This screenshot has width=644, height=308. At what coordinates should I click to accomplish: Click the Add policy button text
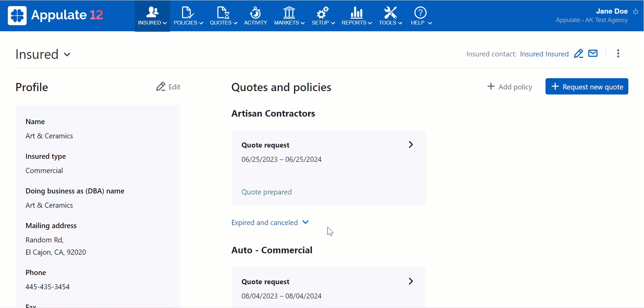coord(515,87)
